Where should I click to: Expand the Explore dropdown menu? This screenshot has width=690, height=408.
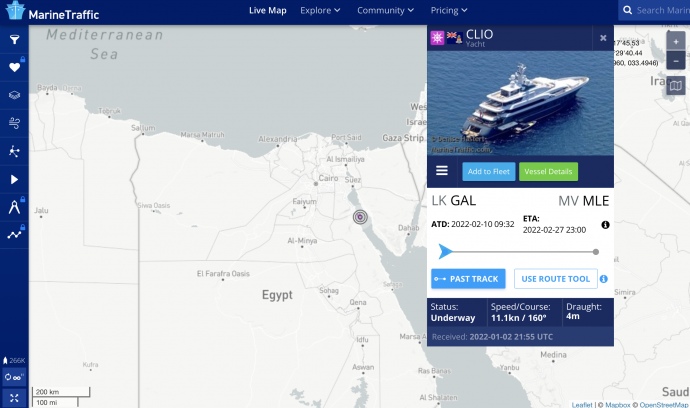(x=321, y=11)
